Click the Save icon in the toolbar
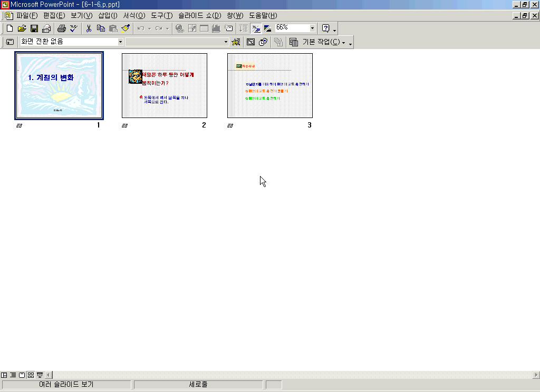The image size is (540, 392). [x=34, y=28]
